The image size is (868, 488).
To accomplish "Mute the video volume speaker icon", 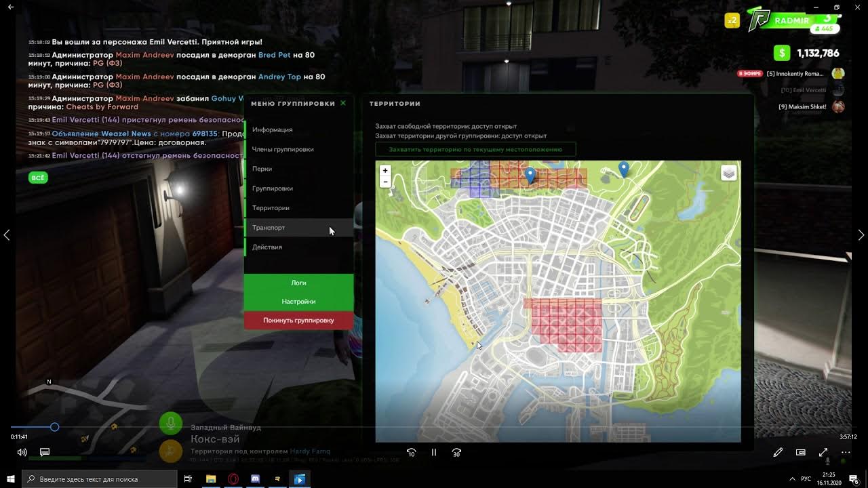I will point(22,452).
